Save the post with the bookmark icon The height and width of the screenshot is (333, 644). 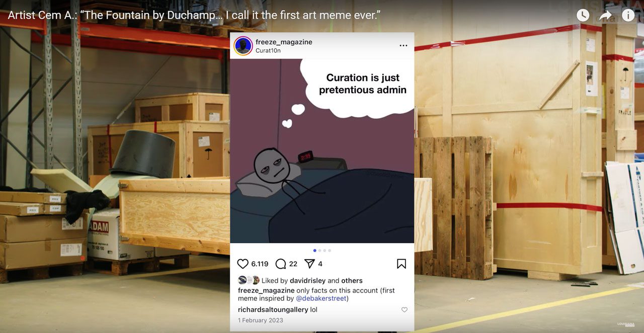pos(401,264)
